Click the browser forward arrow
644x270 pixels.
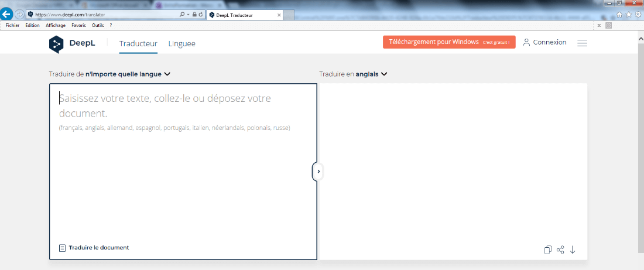coord(19,14)
